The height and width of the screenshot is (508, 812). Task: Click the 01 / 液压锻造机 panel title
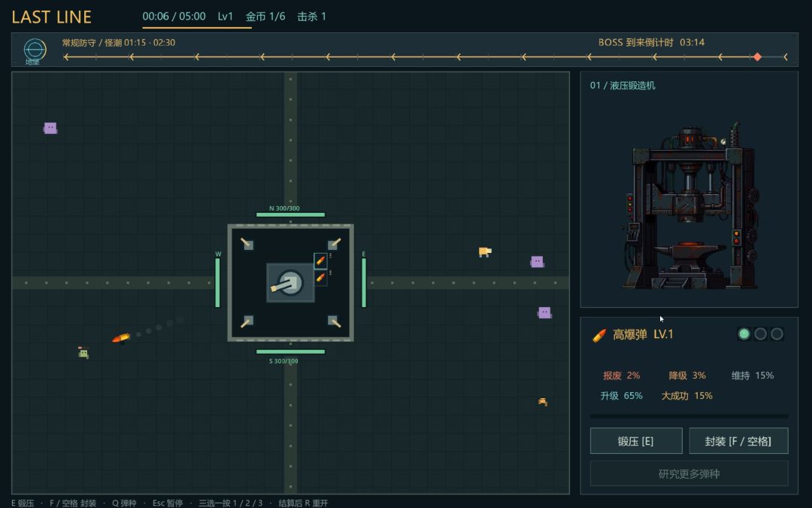coord(623,86)
